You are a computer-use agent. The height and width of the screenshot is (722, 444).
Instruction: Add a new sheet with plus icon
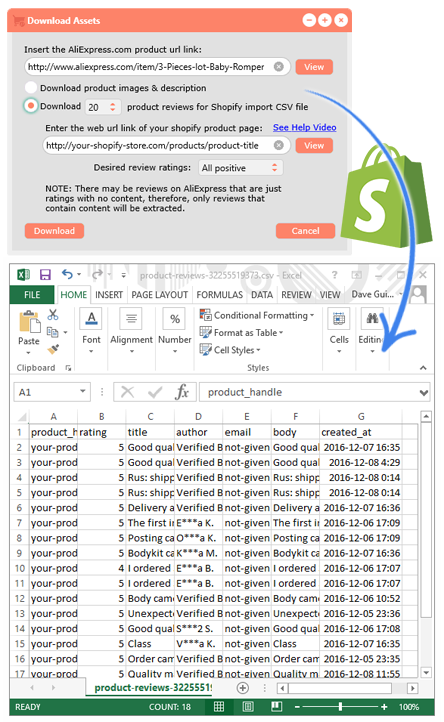point(243,688)
